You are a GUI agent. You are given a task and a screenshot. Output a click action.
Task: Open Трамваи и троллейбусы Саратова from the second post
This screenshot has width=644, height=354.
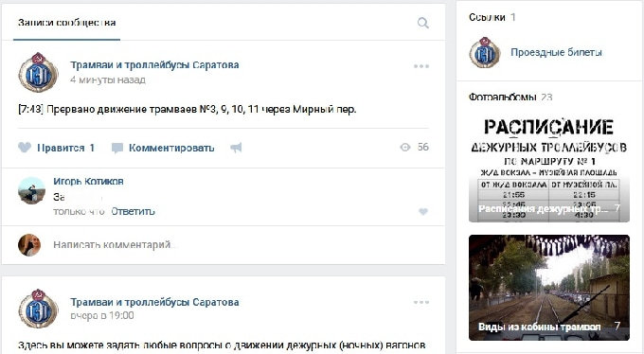point(154,302)
